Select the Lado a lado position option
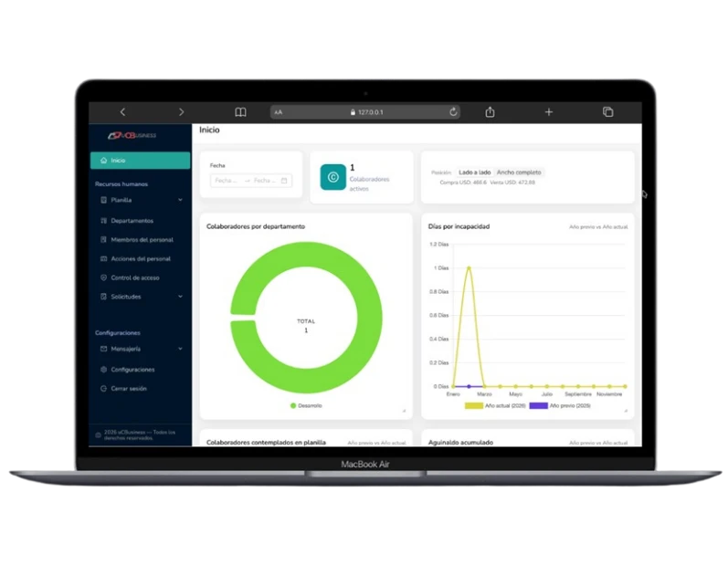This screenshot has height=565, width=728. point(474,173)
